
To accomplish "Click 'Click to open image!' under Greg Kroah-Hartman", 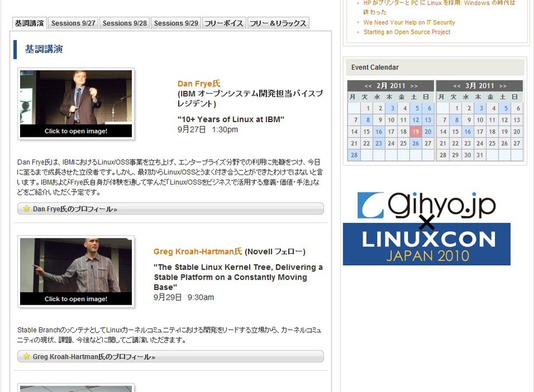I will coord(76,299).
